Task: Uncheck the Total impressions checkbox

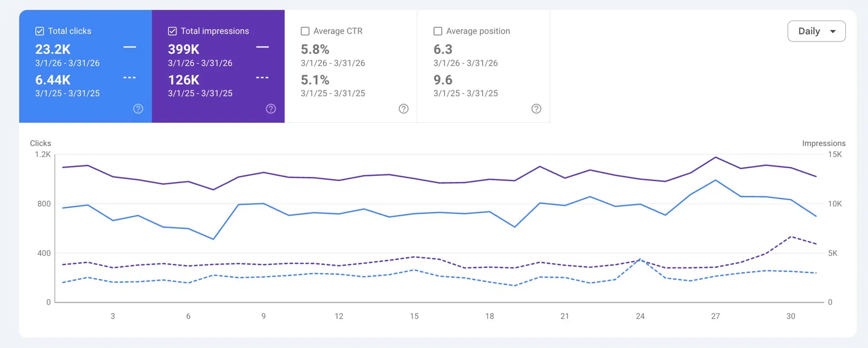Action: pyautogui.click(x=172, y=31)
